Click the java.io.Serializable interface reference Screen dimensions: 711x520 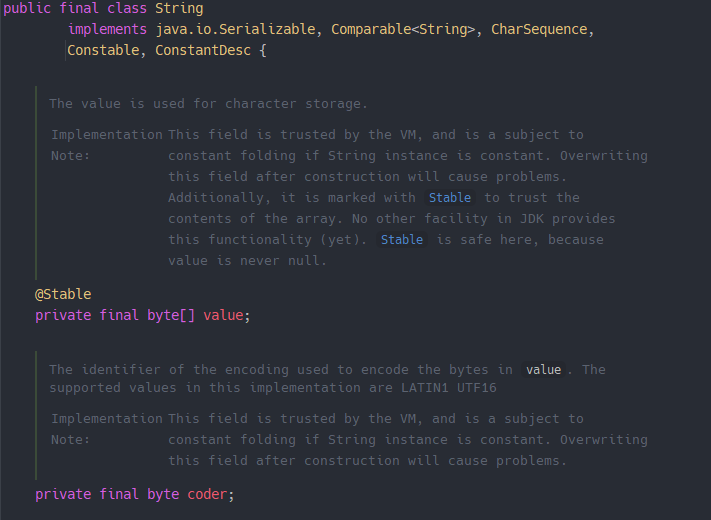(239, 30)
